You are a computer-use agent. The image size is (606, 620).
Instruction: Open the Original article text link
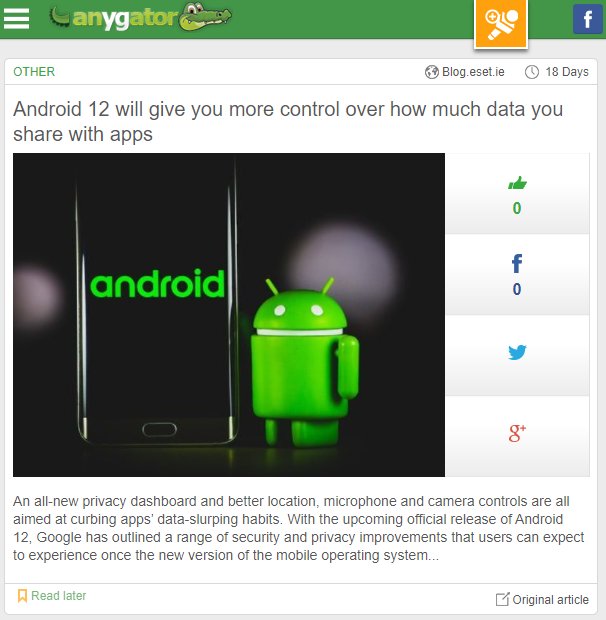click(x=550, y=599)
